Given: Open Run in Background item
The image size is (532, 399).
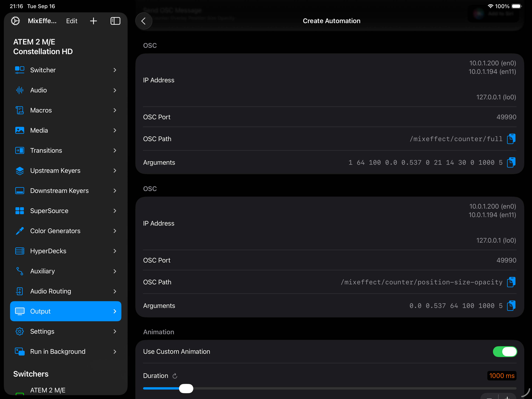Looking at the screenshot, I should pyautogui.click(x=58, y=351).
